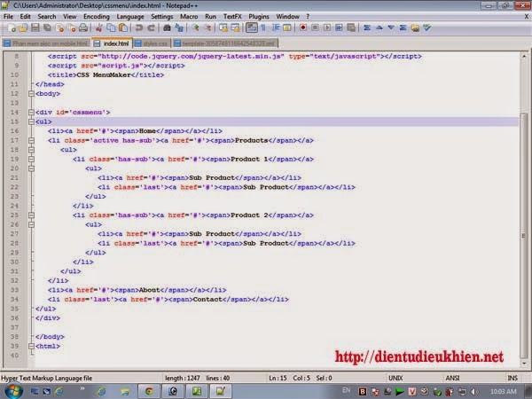The height and width of the screenshot is (399, 532).
Task: Open the Encoding menu
Action: coord(97,17)
